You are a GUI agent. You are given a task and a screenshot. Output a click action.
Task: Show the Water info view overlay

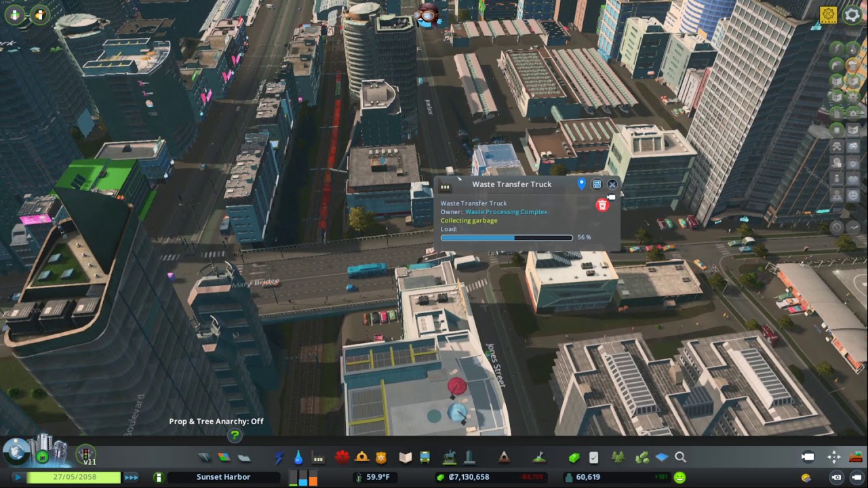click(x=854, y=49)
